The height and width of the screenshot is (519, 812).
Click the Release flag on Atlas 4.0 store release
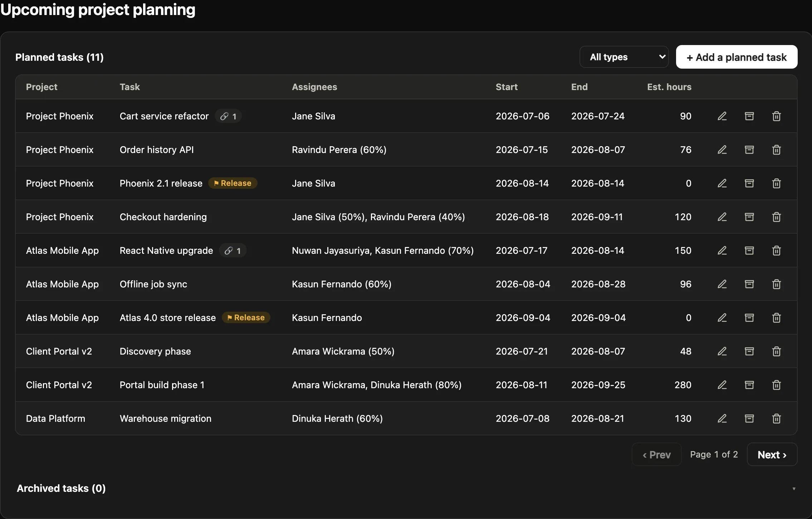pyautogui.click(x=246, y=318)
